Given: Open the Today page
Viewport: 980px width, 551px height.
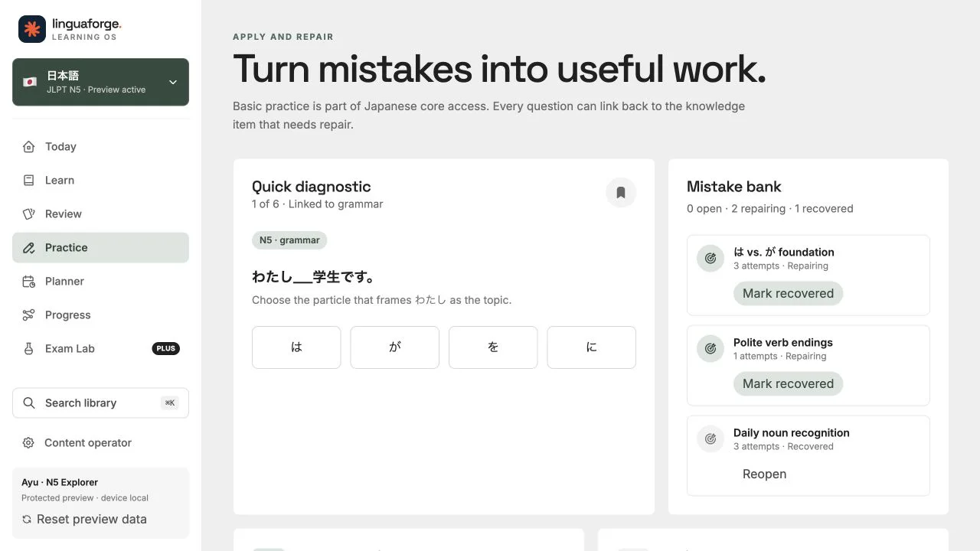Looking at the screenshot, I should pos(100,147).
